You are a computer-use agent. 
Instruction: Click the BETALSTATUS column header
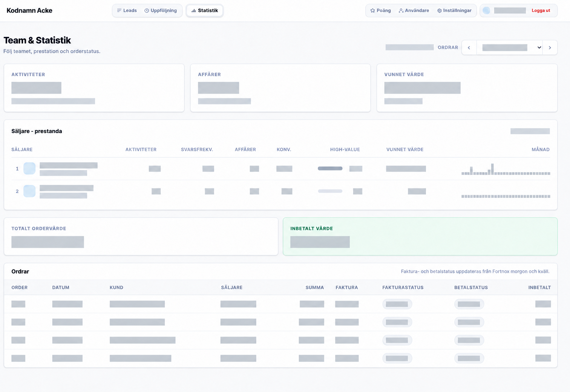coord(471,287)
